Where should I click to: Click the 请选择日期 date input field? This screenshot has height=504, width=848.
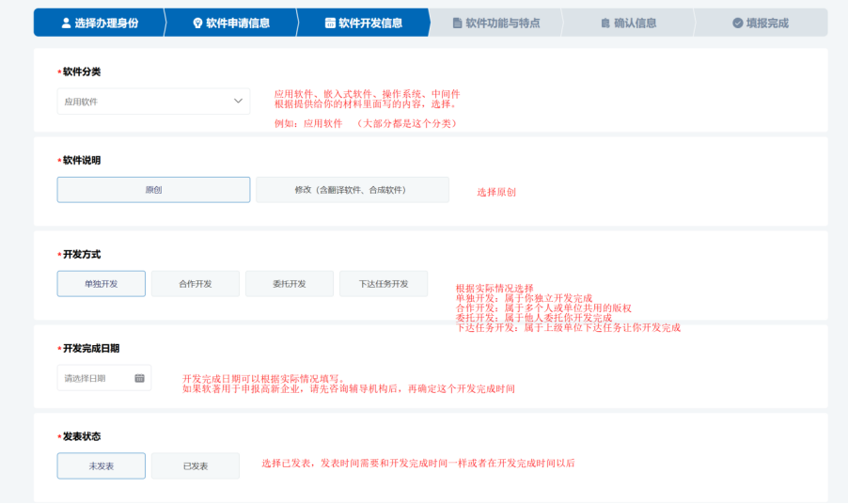[94, 378]
